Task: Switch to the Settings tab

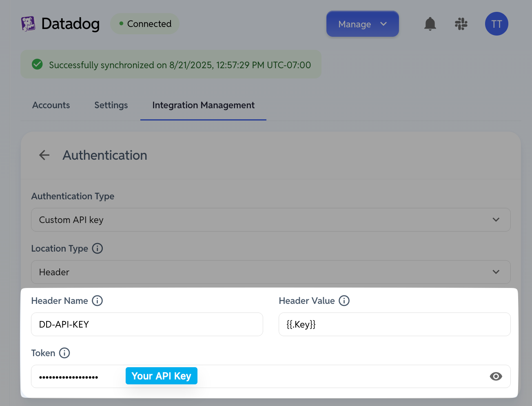Action: [x=111, y=105]
